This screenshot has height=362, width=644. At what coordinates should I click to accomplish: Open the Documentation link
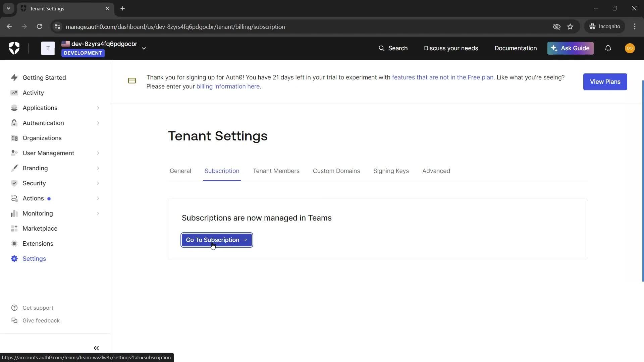coord(515,48)
